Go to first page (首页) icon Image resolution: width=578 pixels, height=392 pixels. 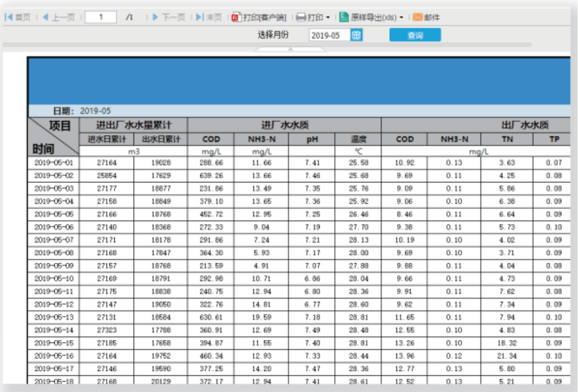(x=8, y=17)
